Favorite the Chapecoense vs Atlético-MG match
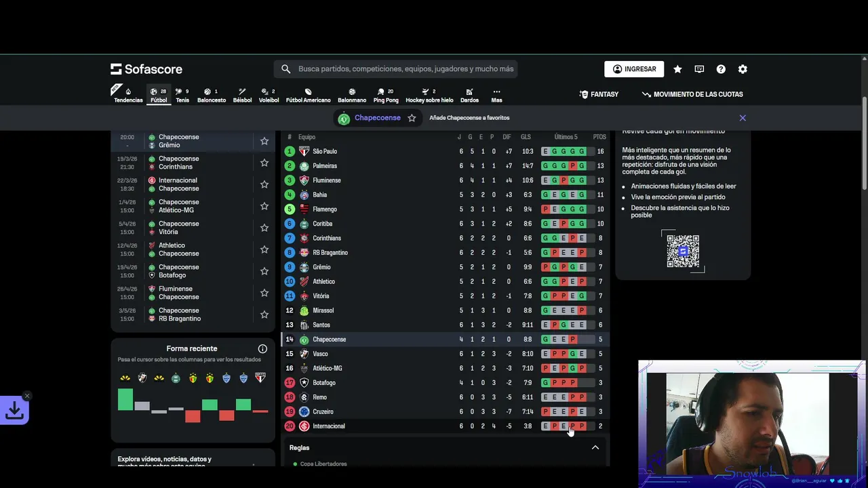 point(264,206)
